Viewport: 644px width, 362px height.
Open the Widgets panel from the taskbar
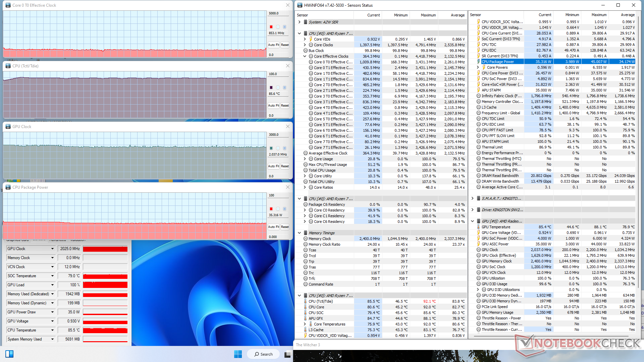9,354
